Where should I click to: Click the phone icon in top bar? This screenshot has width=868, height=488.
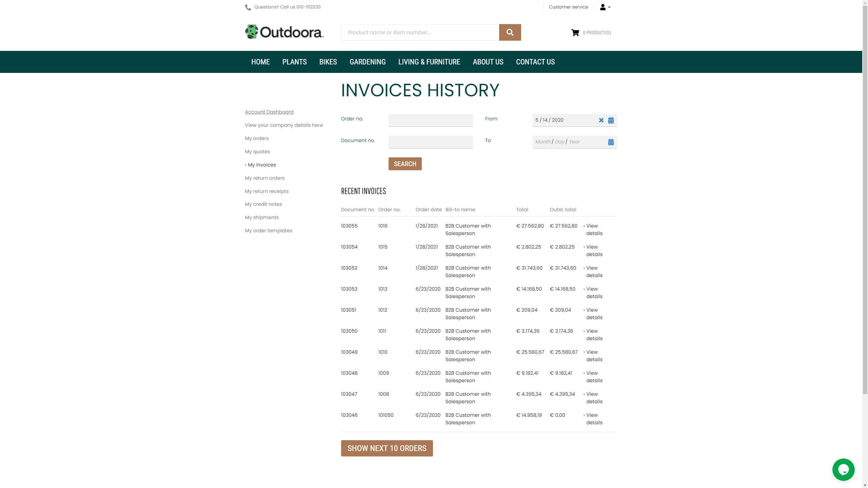[x=248, y=7]
